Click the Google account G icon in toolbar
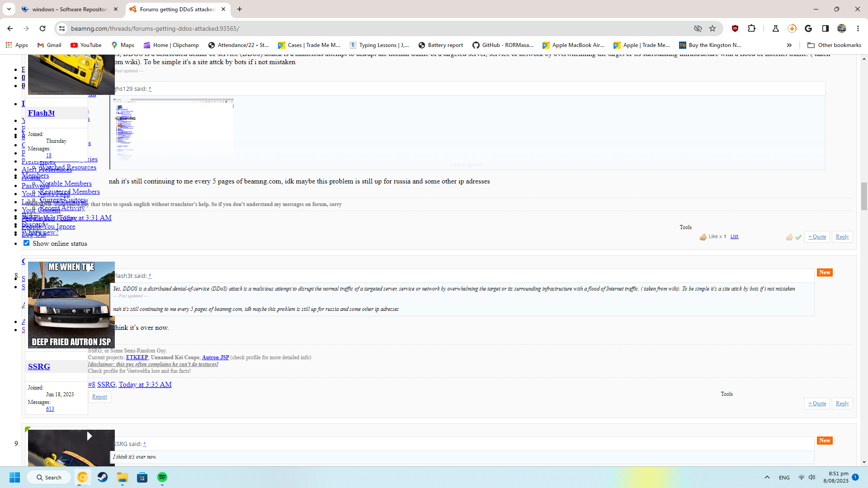This screenshot has height=488, width=868. tap(809, 28)
